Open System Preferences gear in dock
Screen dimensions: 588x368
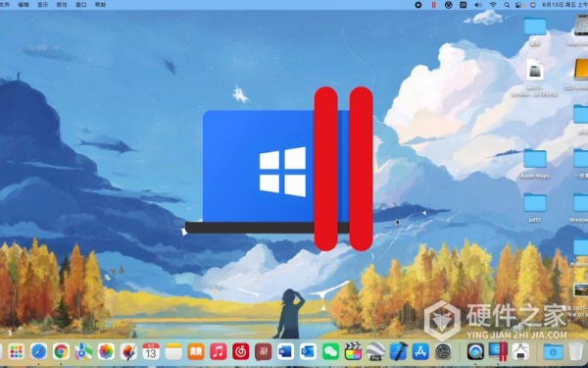(443, 352)
